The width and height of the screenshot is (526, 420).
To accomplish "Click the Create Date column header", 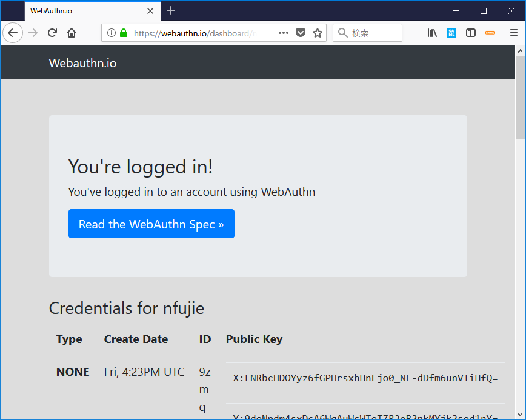I will coord(136,339).
